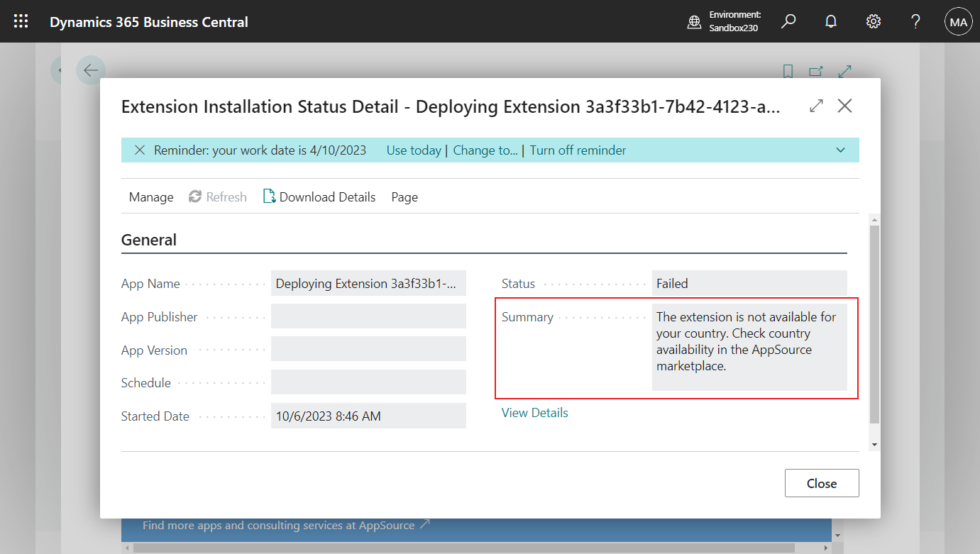Image resolution: width=980 pixels, height=554 pixels.
Task: Click the search magnifier icon
Action: click(x=788, y=21)
